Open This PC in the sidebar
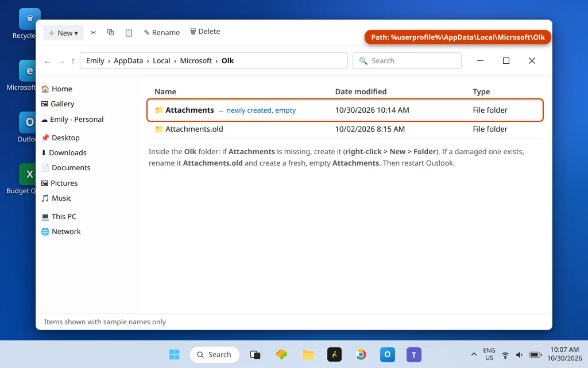Screen dimensions: 588x368 59,217
